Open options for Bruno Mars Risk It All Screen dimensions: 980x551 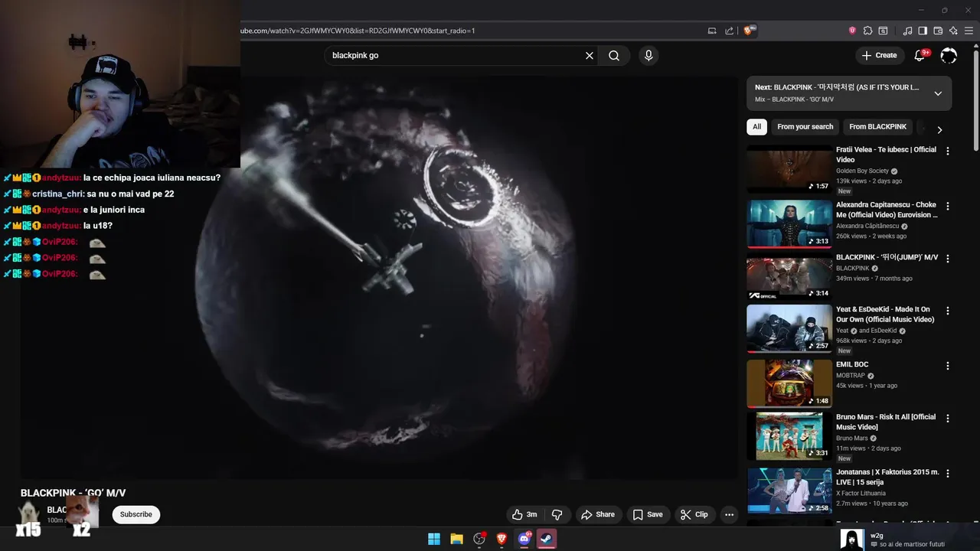948,418
